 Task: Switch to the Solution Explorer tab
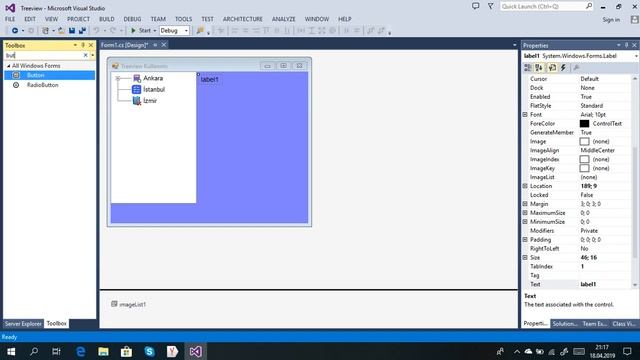tap(565, 324)
